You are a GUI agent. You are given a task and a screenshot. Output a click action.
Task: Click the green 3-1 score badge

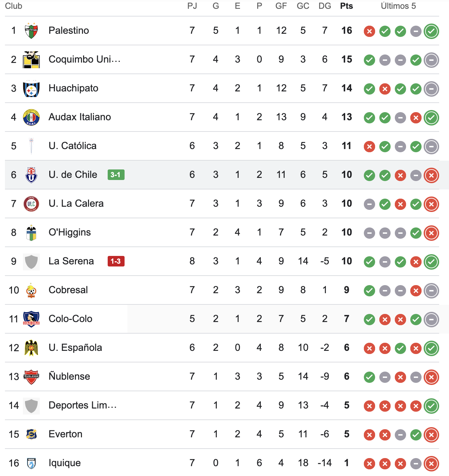(x=116, y=175)
